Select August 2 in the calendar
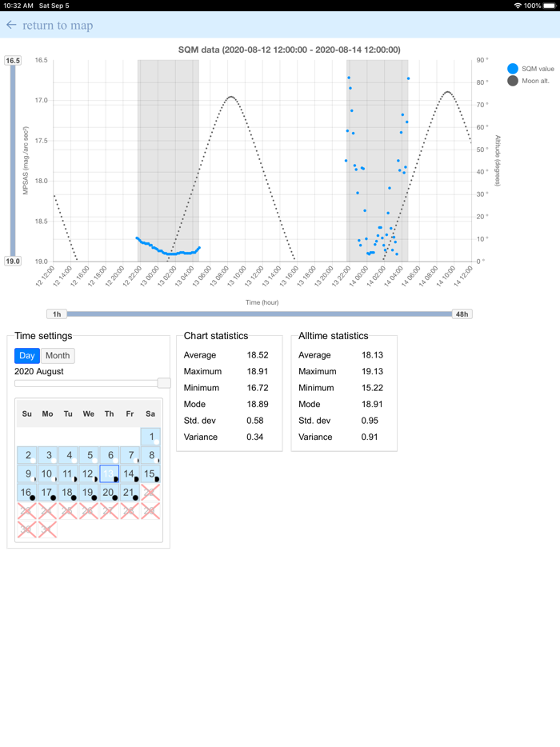Image resolution: width=560 pixels, height=747 pixels. pos(27,455)
